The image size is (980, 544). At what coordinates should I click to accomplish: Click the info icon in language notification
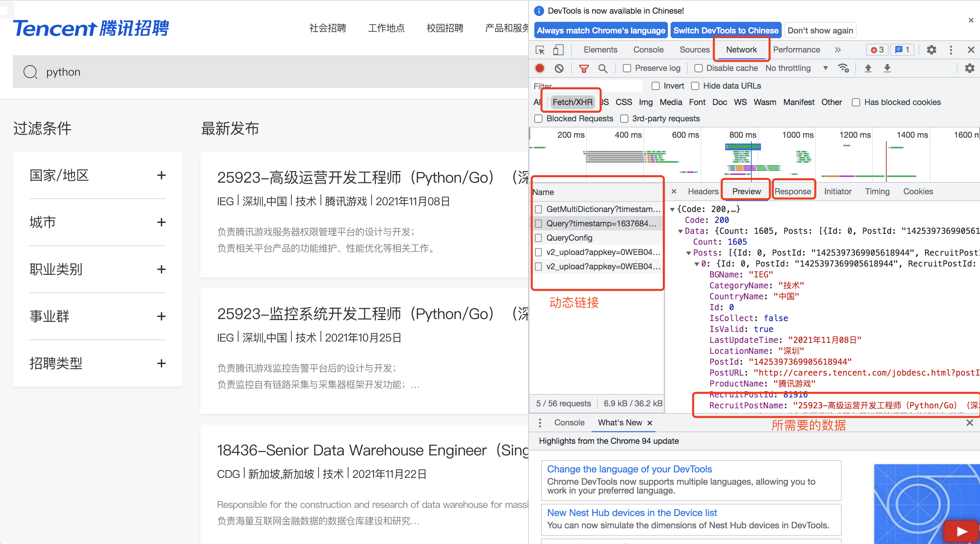539,11
